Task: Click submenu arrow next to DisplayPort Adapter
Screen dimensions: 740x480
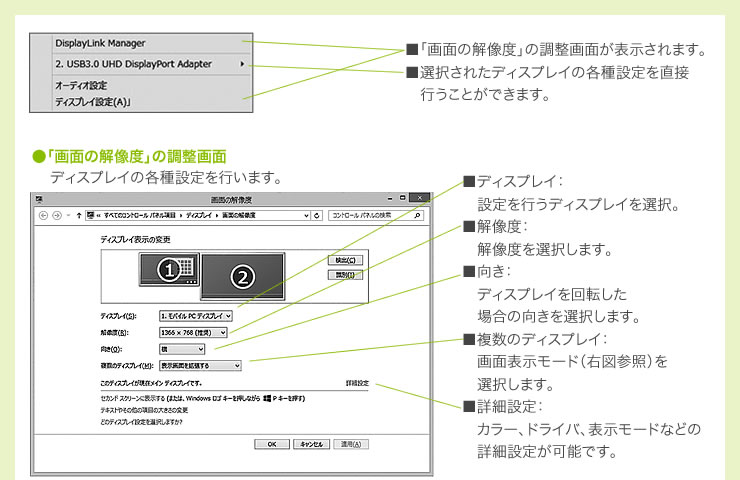Action: pos(242,64)
